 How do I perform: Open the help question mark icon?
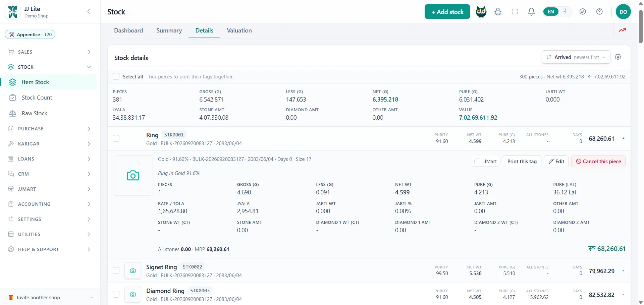pyautogui.click(x=599, y=12)
